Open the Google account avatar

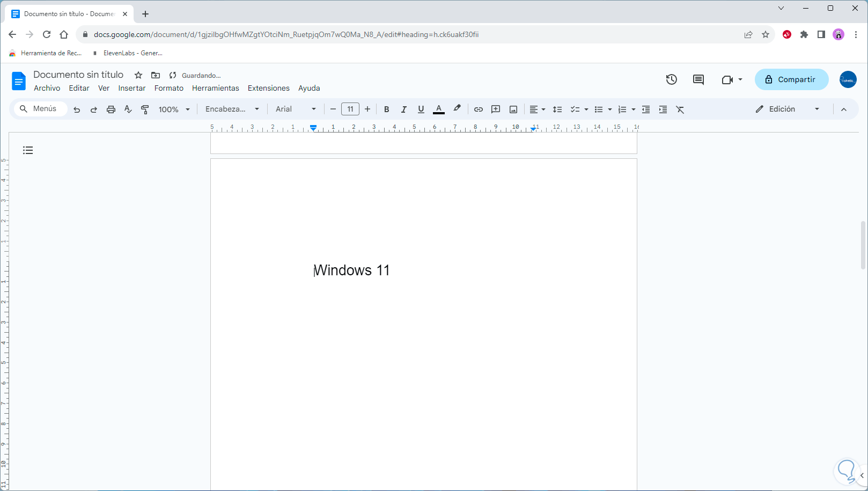point(848,79)
